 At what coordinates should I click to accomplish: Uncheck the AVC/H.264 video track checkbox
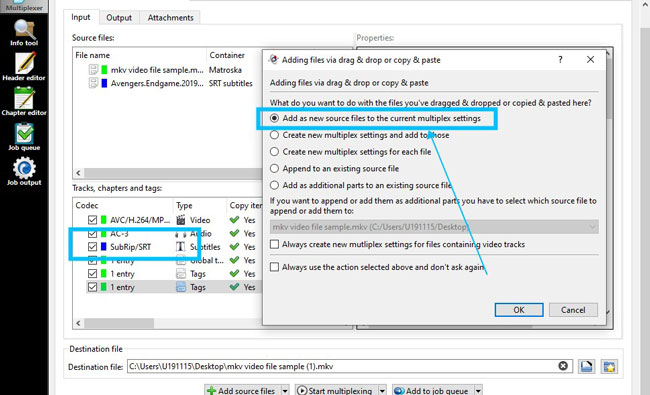click(92, 220)
